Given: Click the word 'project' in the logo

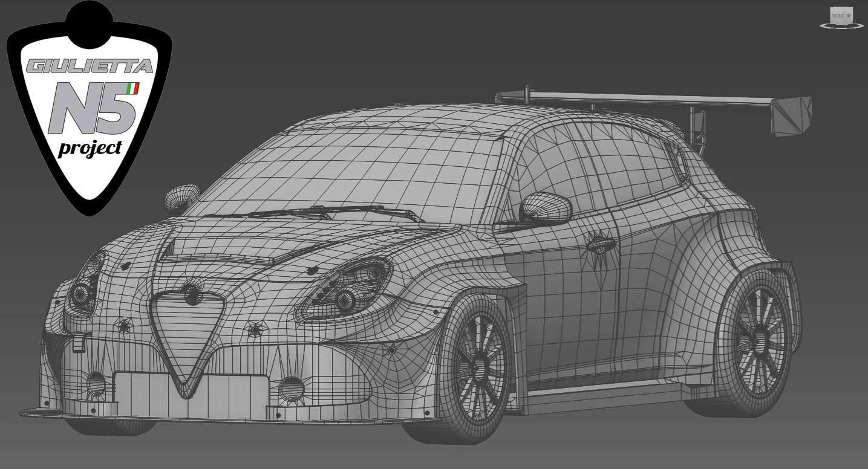Looking at the screenshot, I should [90, 148].
